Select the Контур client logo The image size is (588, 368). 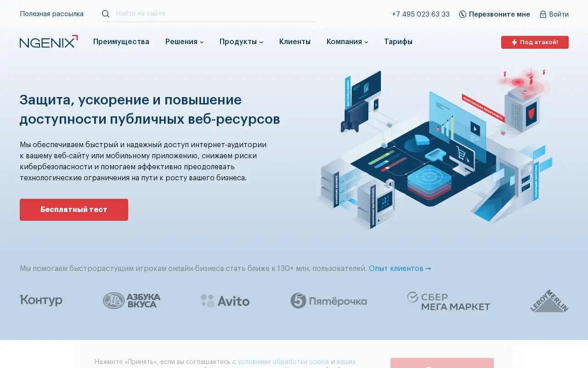point(41,301)
